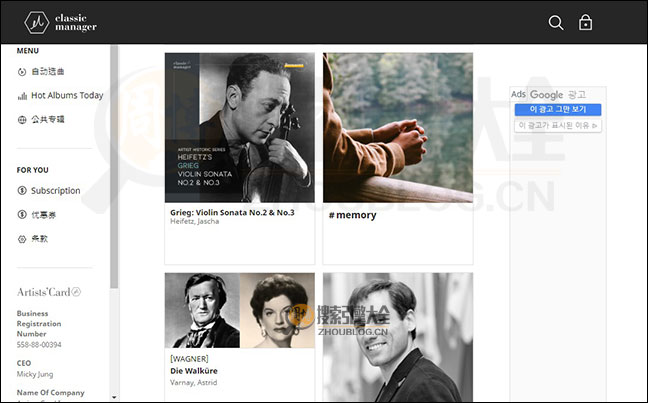Open Die Walküre album title
648x403 pixels.
194,371
